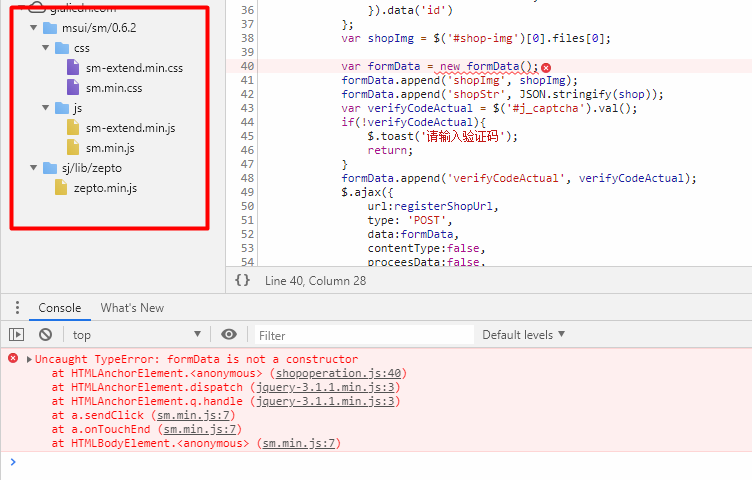Screen dimensions: 752x480
Task: Open jquery-3.1.1.min.js:3 link in dispatch line
Action: click(325, 387)
